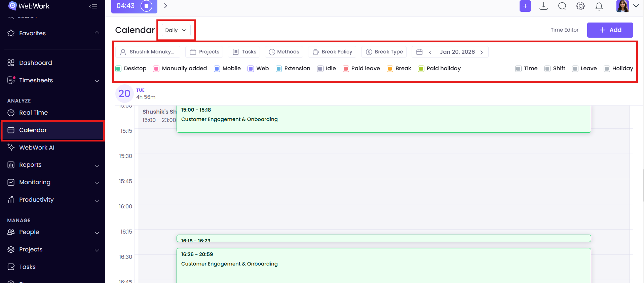Open the download icon in header
The height and width of the screenshot is (283, 644).
[x=543, y=6]
